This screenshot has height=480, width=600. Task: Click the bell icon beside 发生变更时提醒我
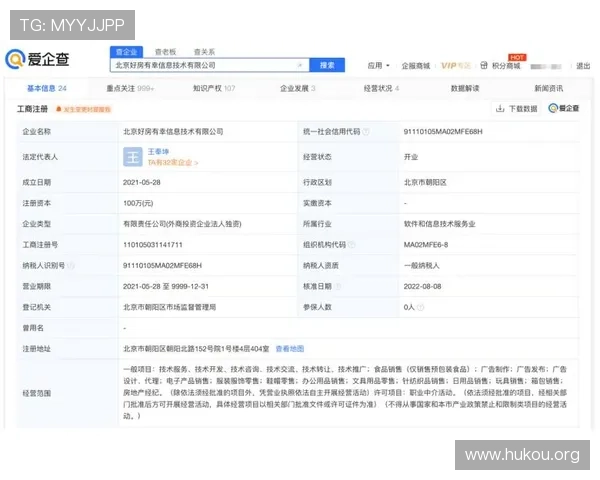pos(59,109)
